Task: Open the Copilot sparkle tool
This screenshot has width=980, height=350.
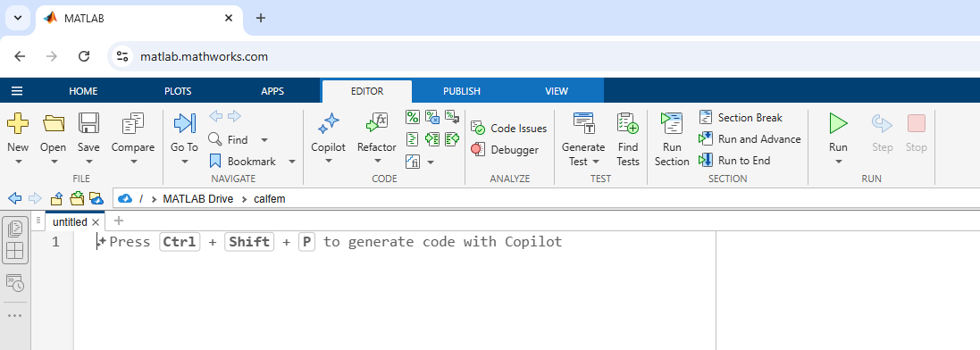Action: coord(328,123)
